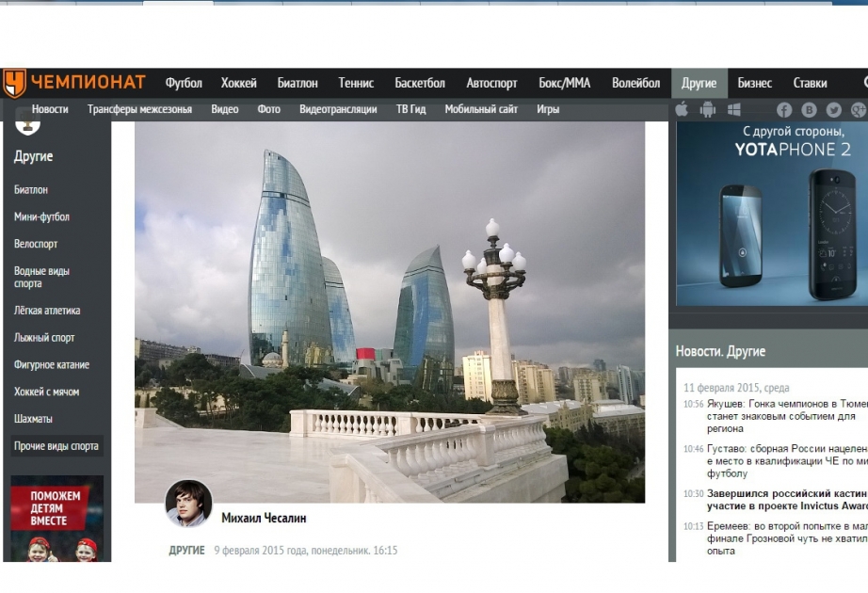868x593 pixels.
Task: Open Новости in the submenu
Action: click(50, 109)
